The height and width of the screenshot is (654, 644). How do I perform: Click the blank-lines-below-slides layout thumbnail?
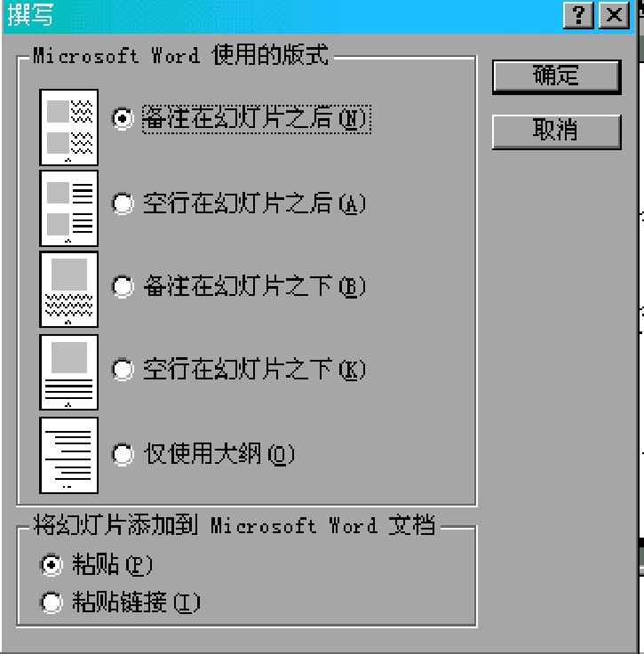[68, 372]
